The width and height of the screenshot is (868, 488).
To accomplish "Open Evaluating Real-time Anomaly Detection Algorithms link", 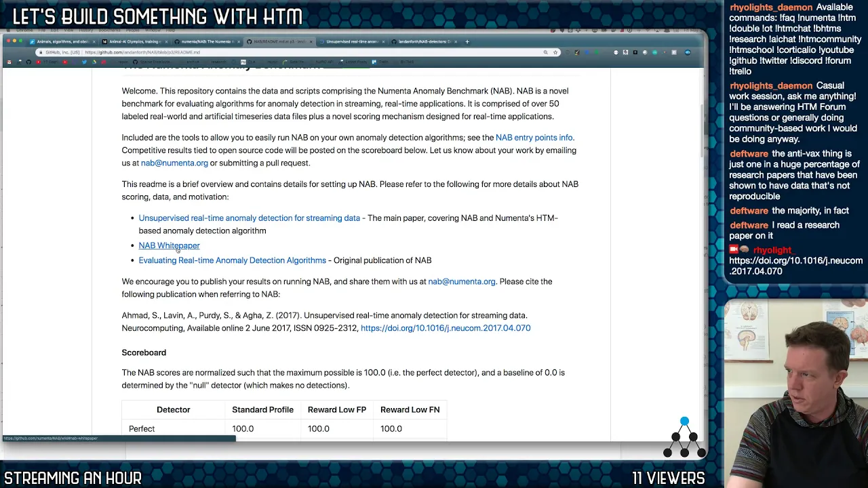I will point(232,260).
